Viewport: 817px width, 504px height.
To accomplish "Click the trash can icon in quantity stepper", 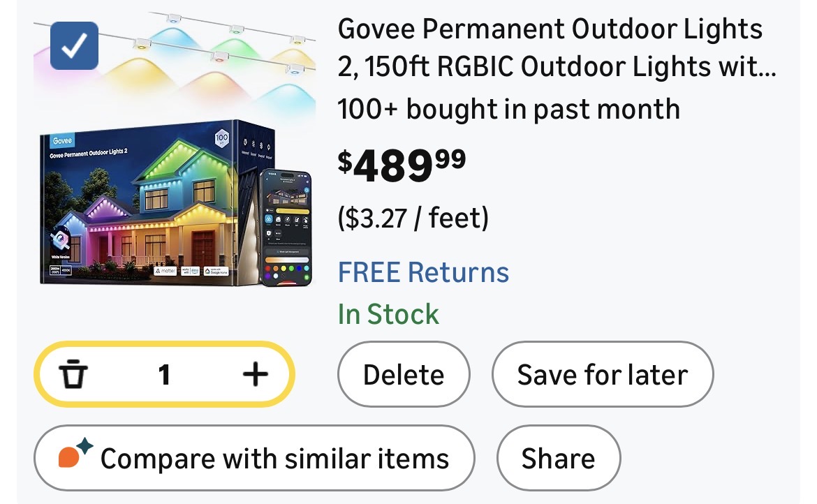I will point(73,375).
